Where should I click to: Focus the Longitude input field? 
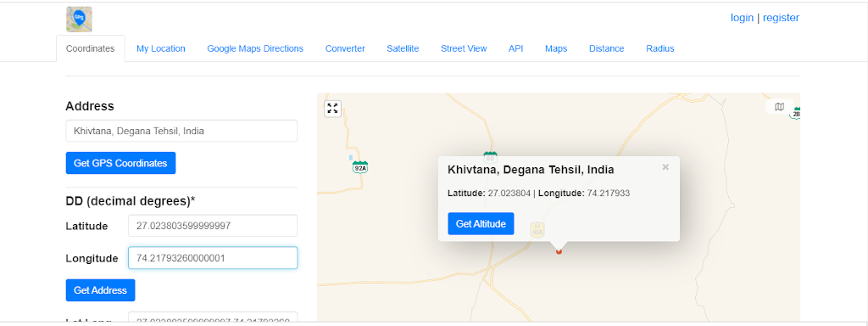tap(213, 258)
